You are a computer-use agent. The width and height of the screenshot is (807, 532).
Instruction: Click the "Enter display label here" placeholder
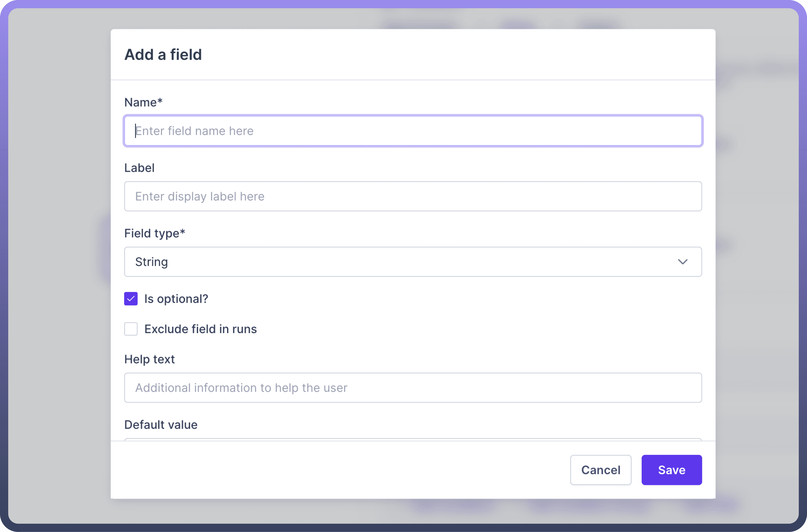point(200,196)
